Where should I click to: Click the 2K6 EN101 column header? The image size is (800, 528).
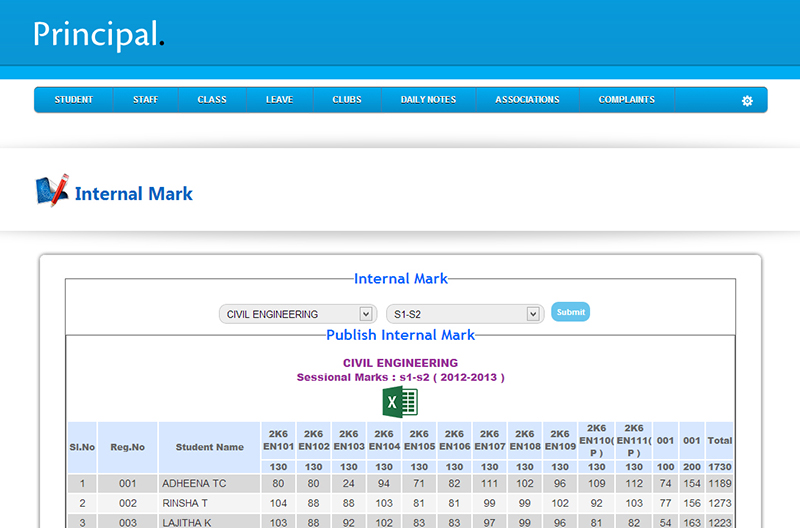[x=278, y=440]
